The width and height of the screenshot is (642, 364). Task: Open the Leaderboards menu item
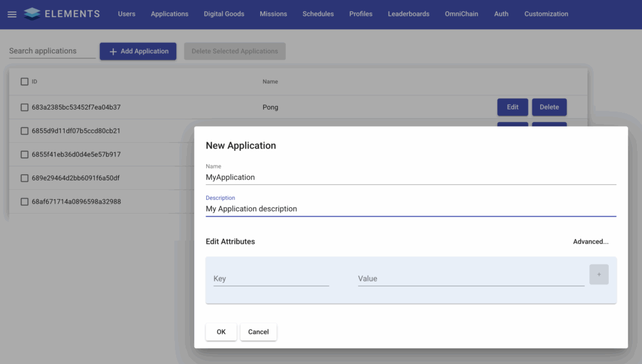click(x=408, y=14)
